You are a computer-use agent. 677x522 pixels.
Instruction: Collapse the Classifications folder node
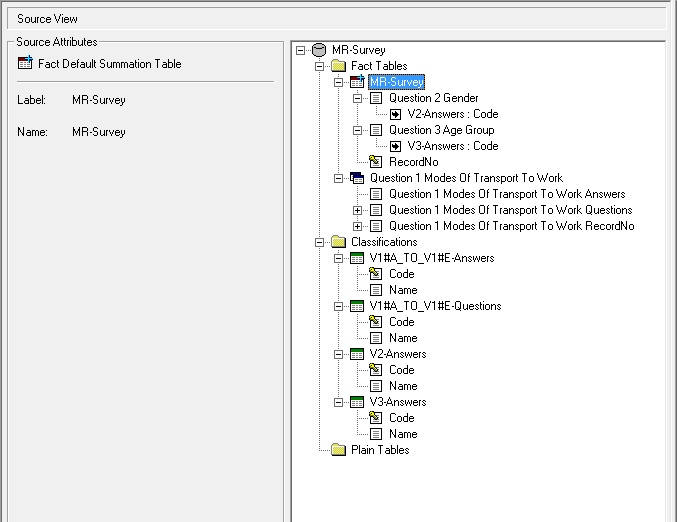click(x=320, y=242)
